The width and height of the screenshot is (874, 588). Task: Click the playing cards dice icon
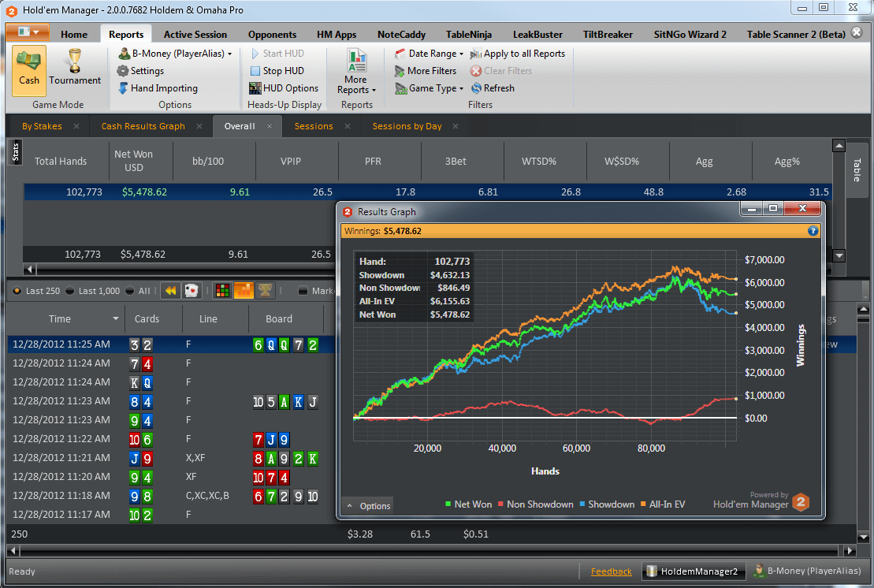click(x=192, y=291)
